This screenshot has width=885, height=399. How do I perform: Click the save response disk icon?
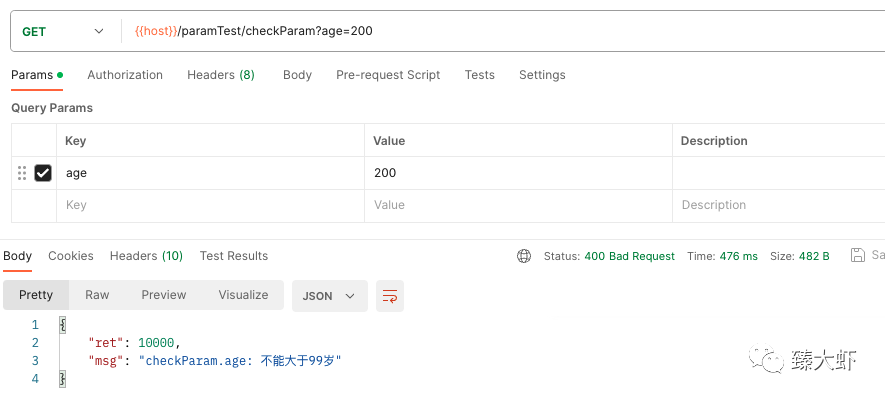pyautogui.click(x=858, y=255)
